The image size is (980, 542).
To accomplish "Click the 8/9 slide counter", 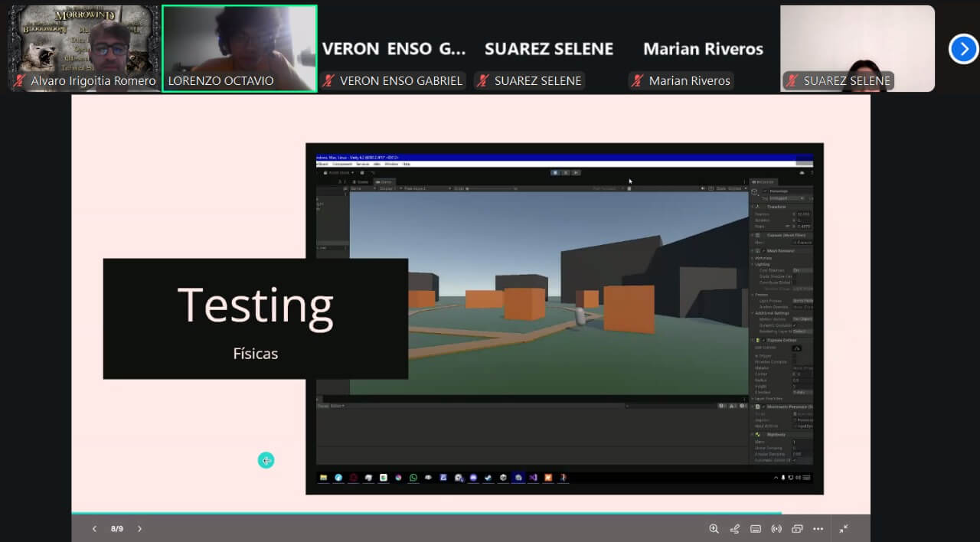I will pyautogui.click(x=117, y=529).
